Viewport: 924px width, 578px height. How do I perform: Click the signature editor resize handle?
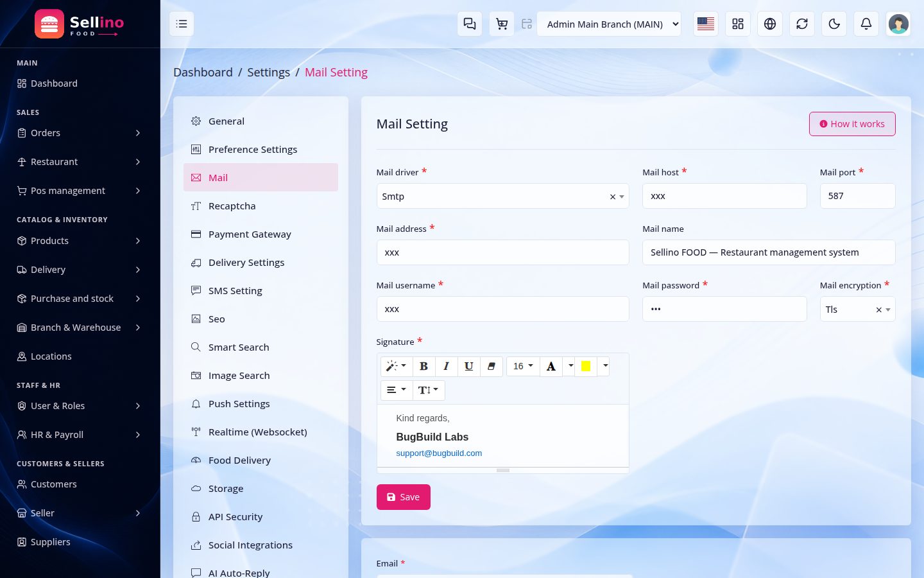pos(503,470)
